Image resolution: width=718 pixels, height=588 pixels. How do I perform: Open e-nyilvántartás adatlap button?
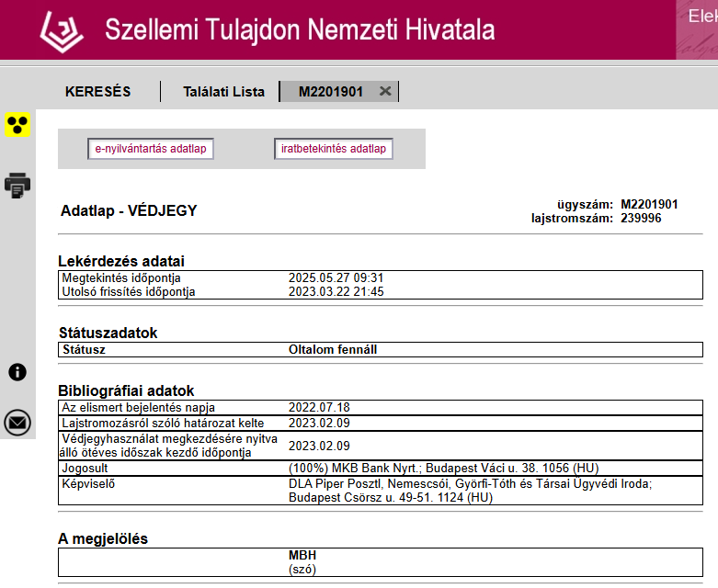coord(151,149)
